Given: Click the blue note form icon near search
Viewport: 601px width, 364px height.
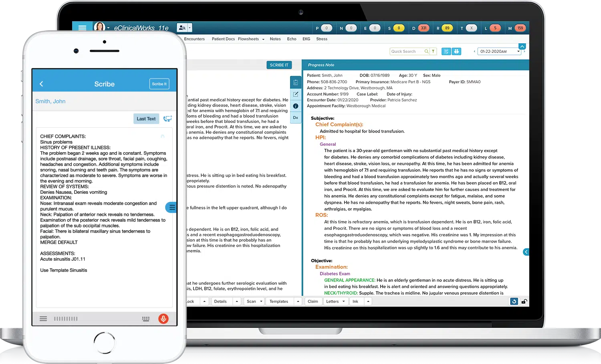Looking at the screenshot, I should 446,51.
